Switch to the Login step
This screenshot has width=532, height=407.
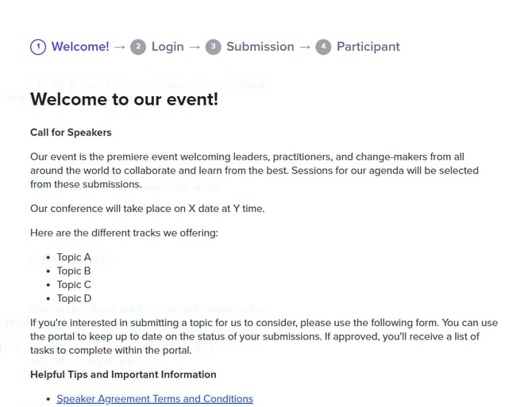(x=168, y=47)
